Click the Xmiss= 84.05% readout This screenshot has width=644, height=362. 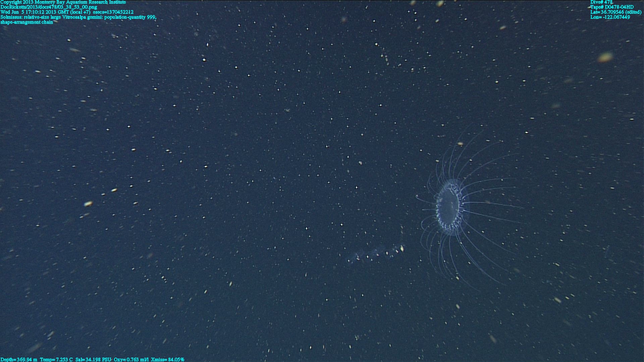pyautogui.click(x=167, y=359)
